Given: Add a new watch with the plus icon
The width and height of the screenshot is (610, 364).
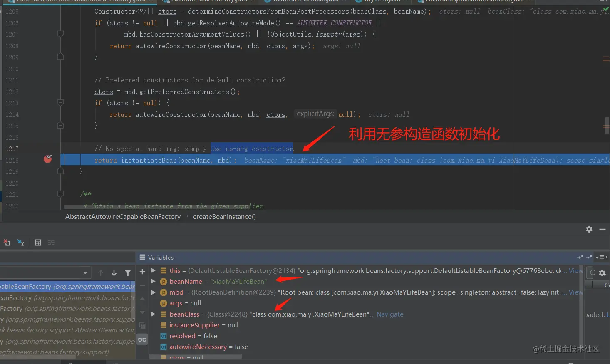Looking at the screenshot, I should point(142,272).
